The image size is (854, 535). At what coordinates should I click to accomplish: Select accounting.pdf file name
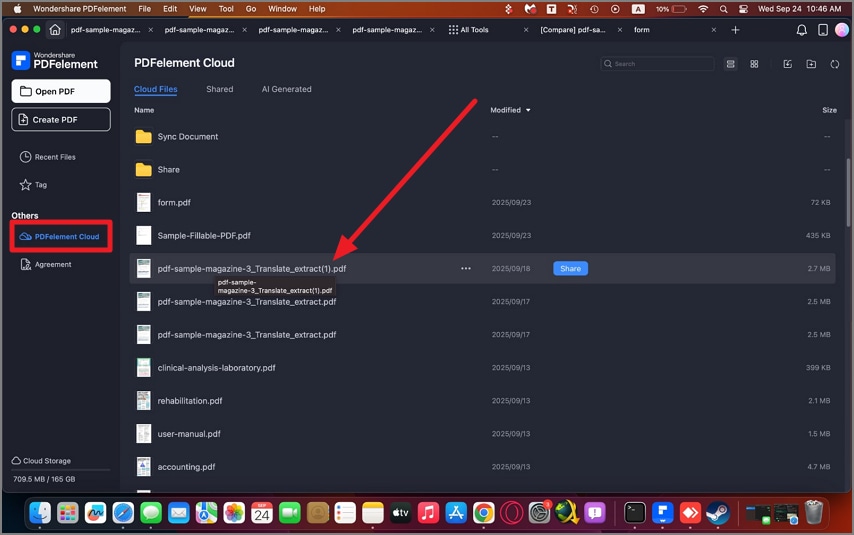point(186,467)
